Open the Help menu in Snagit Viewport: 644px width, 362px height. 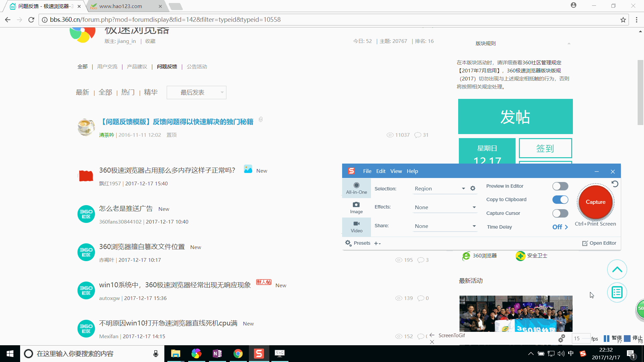(x=412, y=171)
